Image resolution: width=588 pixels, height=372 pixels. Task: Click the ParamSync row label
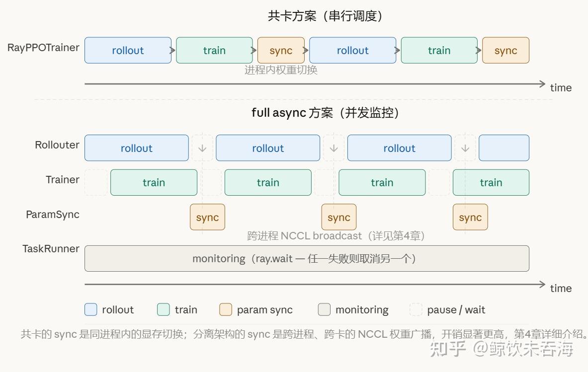pyautogui.click(x=53, y=215)
